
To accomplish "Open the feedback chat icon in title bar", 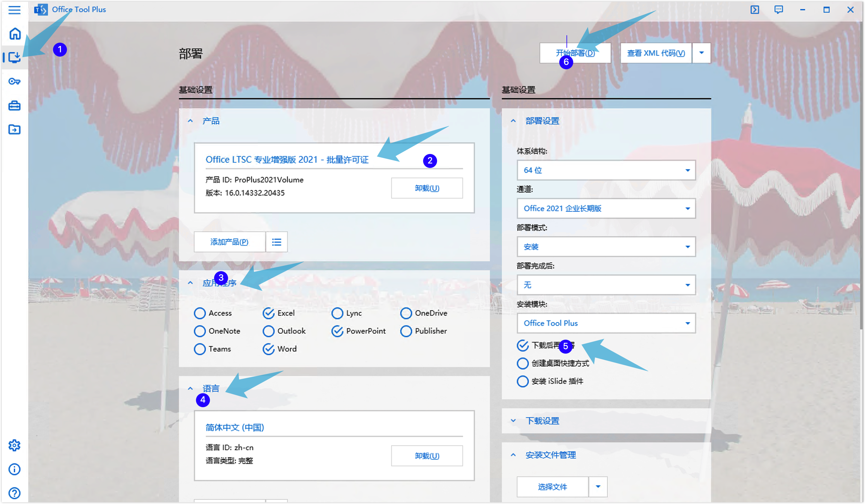I will coord(779,10).
